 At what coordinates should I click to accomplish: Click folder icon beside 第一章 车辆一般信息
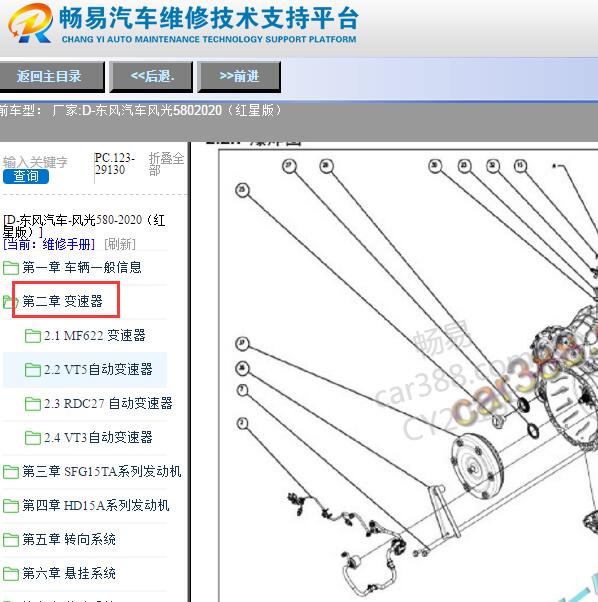[11, 268]
